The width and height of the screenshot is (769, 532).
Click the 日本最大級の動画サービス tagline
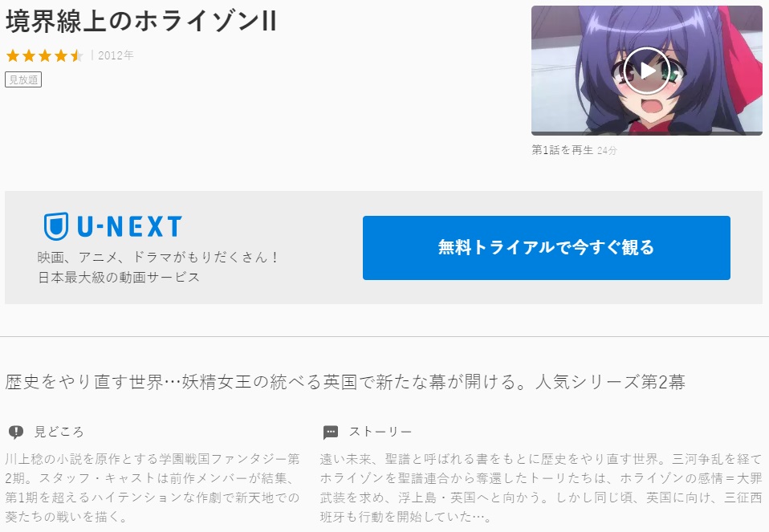(x=119, y=277)
